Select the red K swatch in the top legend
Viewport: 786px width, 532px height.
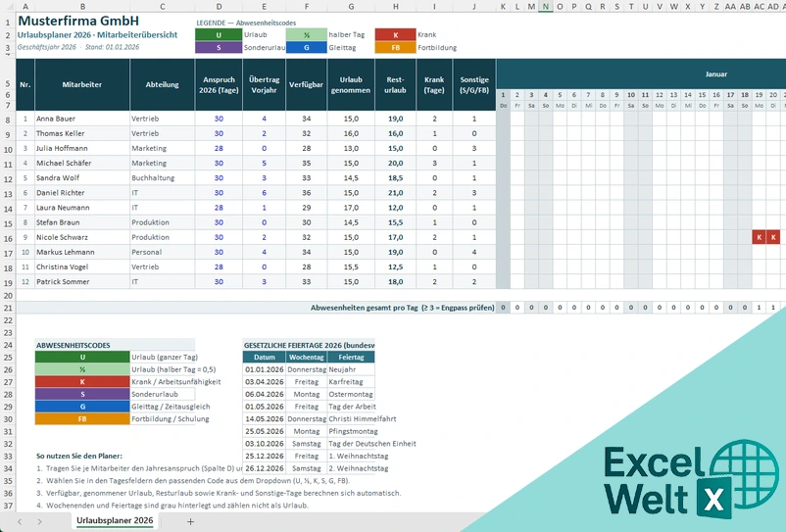[x=396, y=34]
